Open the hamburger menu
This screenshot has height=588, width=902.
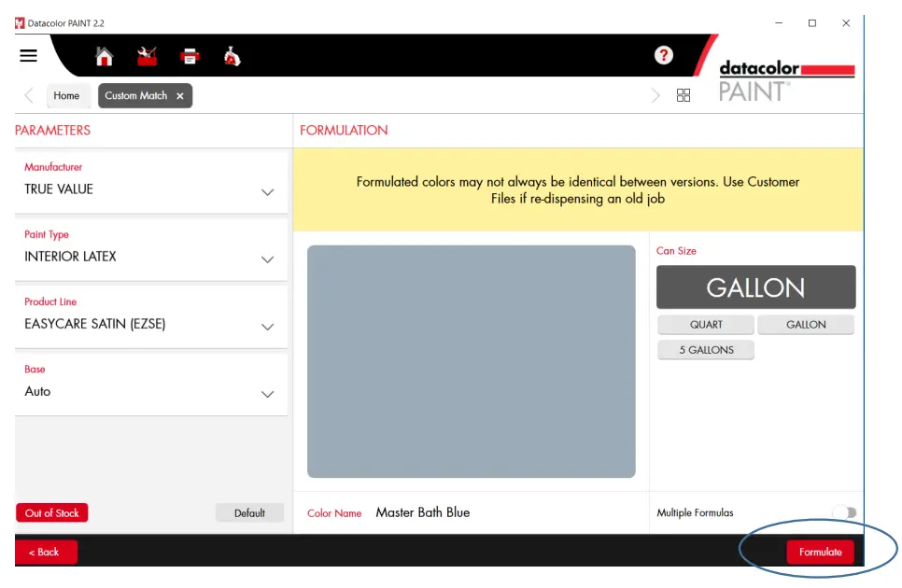tap(28, 56)
